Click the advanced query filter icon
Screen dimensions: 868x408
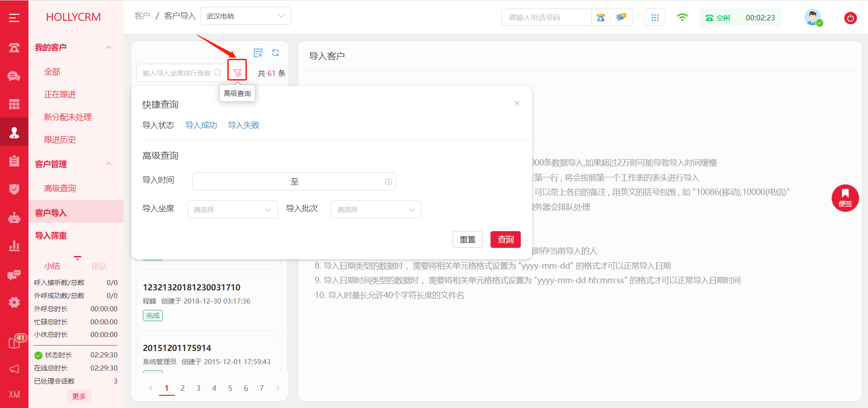tap(237, 73)
